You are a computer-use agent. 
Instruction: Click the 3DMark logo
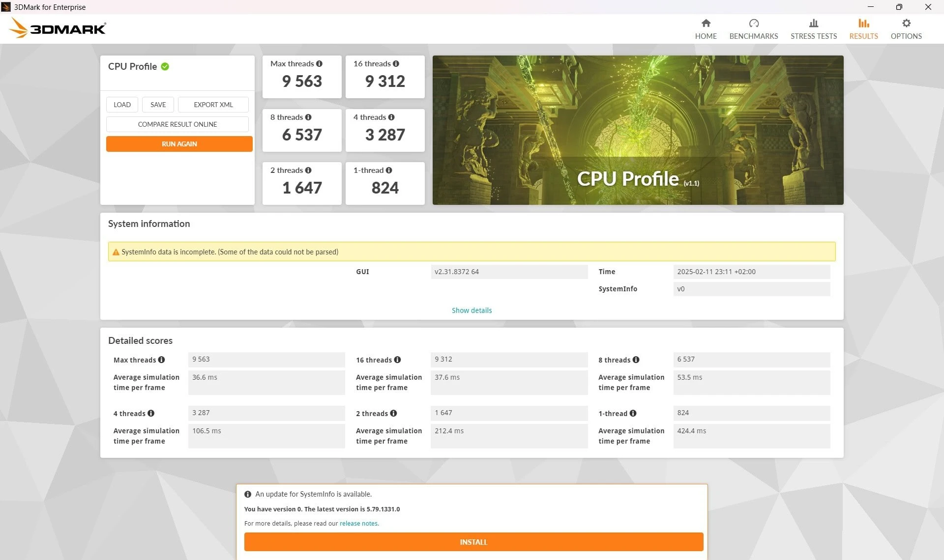click(58, 28)
